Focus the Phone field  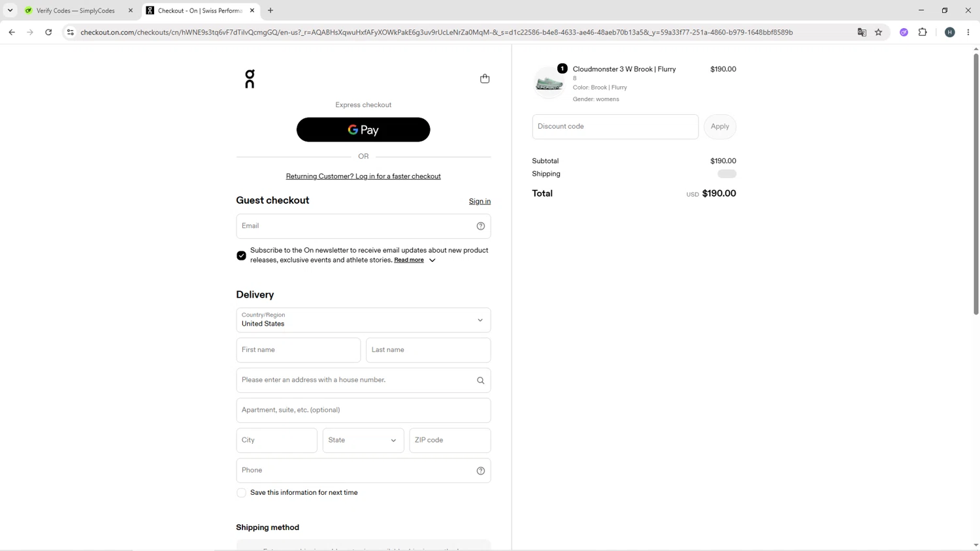pos(363,471)
